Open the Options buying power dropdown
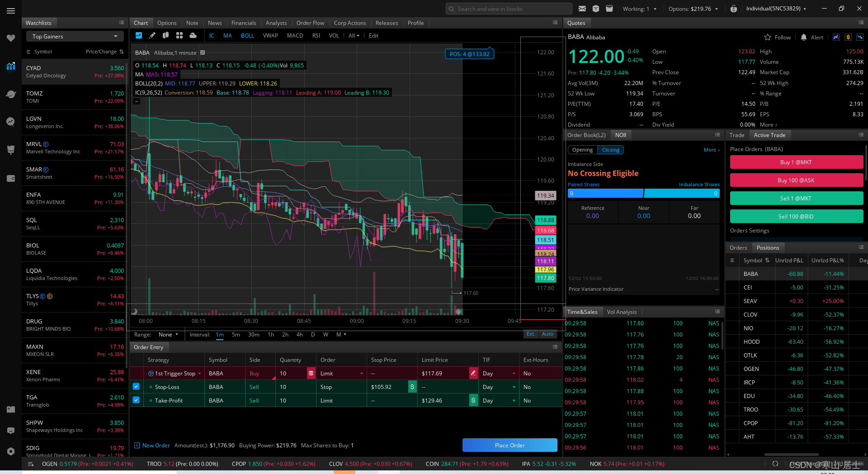 click(x=693, y=9)
